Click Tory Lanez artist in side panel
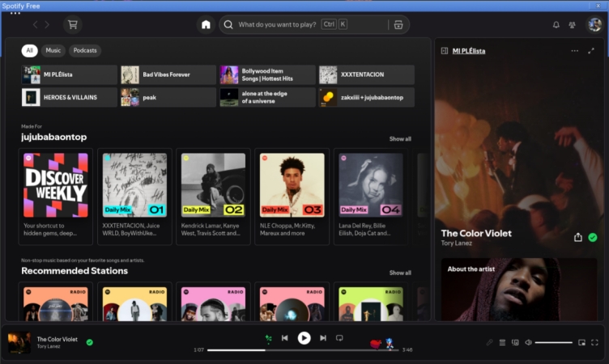Screen dimensions: 609x364 (457, 243)
